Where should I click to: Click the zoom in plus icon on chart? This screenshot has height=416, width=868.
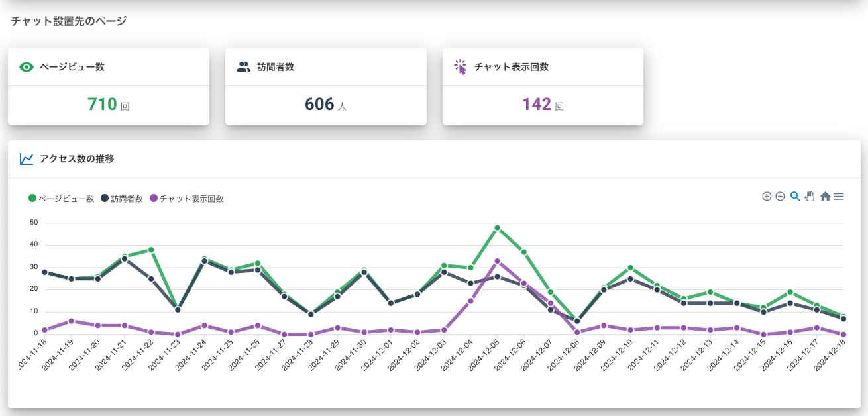(767, 197)
